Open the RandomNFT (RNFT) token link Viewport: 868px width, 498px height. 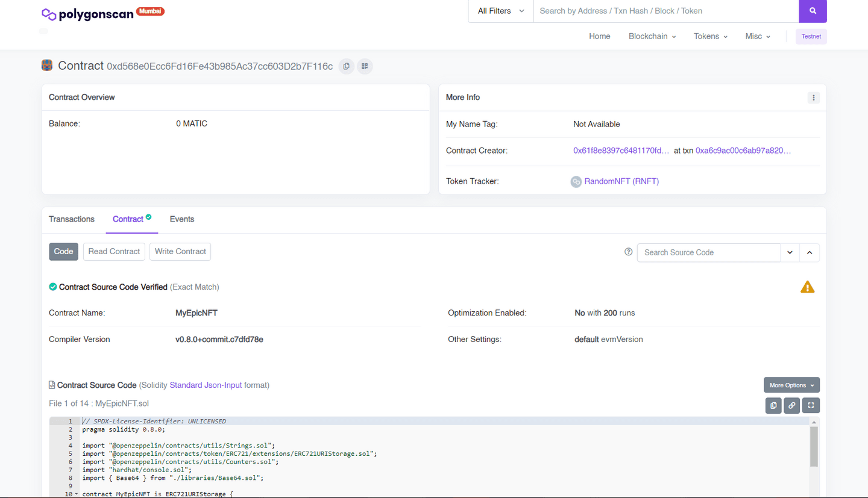tap(621, 181)
